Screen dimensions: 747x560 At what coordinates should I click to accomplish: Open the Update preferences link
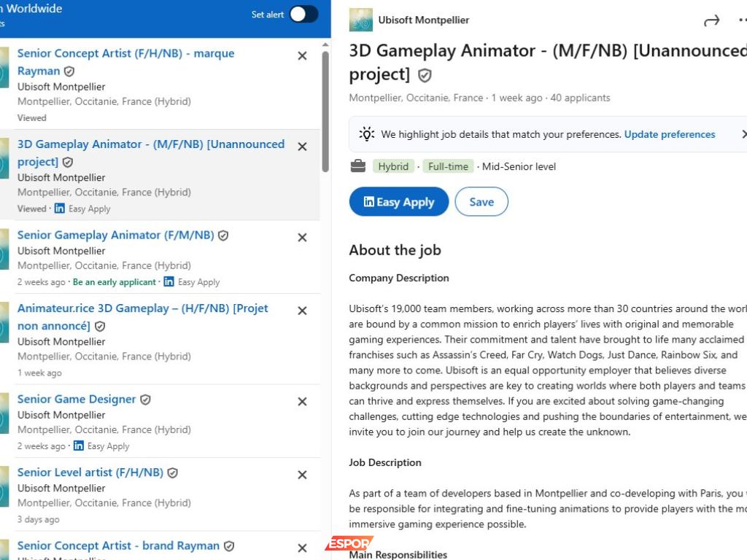click(670, 134)
